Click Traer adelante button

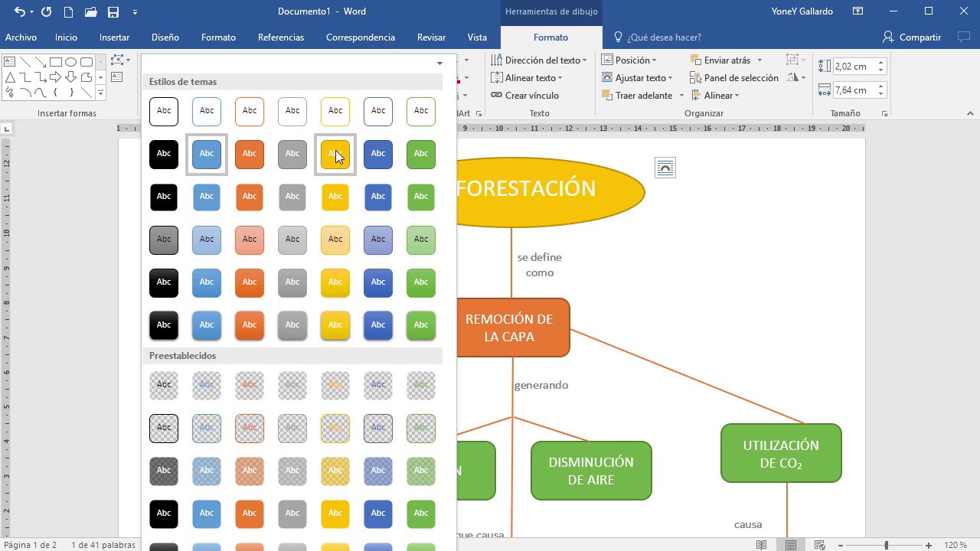(x=637, y=95)
